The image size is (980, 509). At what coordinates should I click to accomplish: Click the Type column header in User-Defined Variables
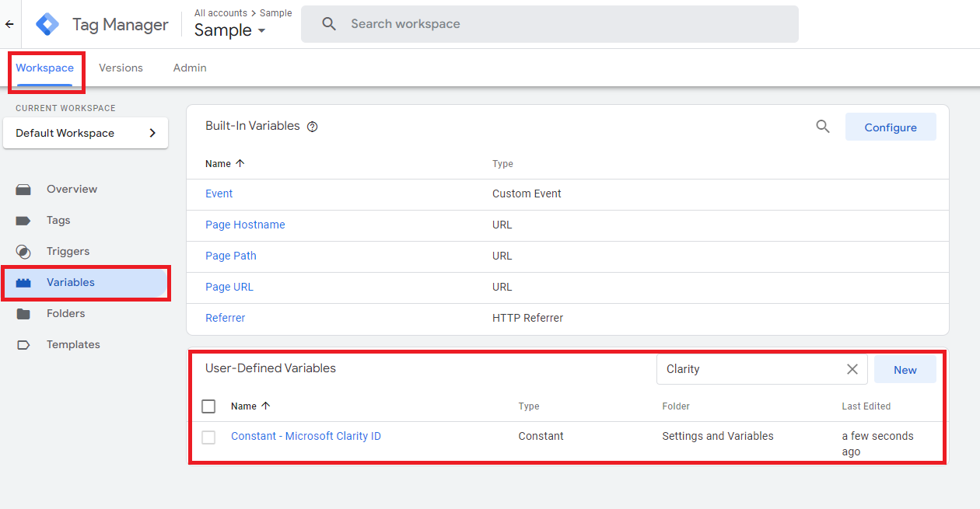(529, 406)
